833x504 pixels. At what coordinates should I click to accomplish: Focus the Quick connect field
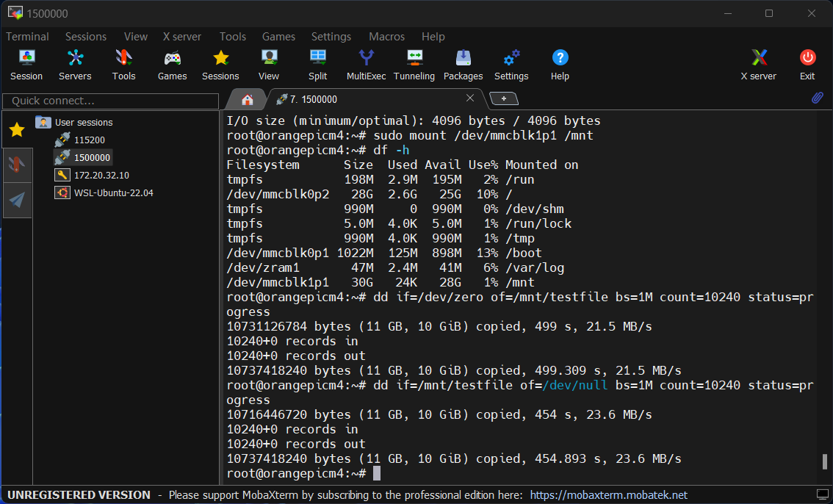110,101
